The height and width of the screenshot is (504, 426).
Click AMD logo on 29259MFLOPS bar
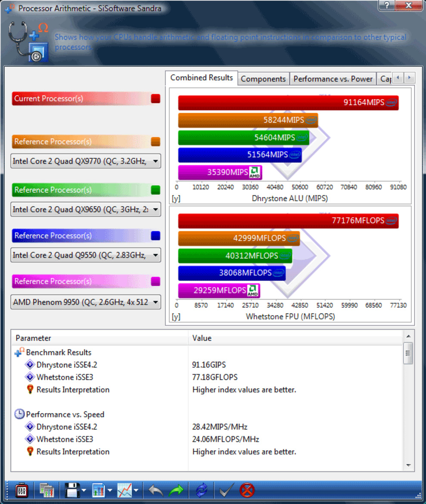253,291
